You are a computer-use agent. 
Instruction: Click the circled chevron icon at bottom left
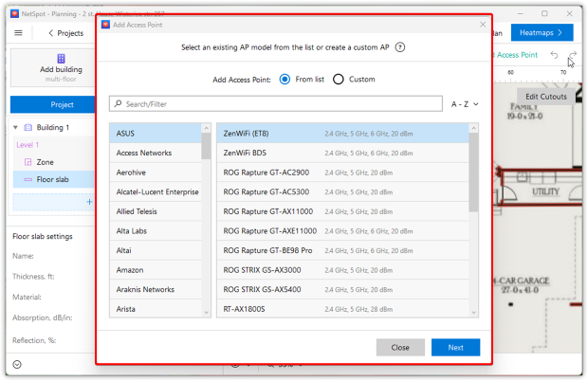click(17, 364)
